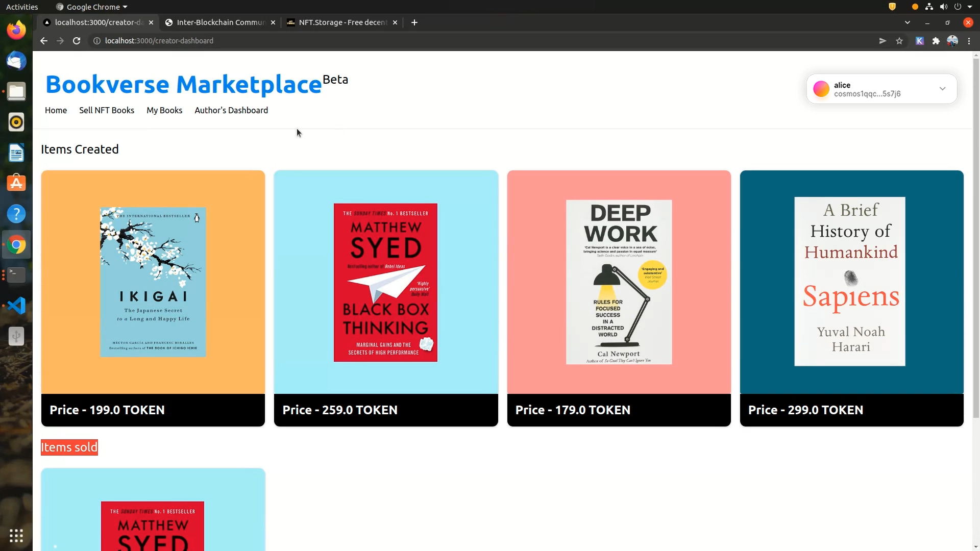The width and height of the screenshot is (980, 551).
Task: Open the Keplr wallet extension icon
Action: coord(920,41)
